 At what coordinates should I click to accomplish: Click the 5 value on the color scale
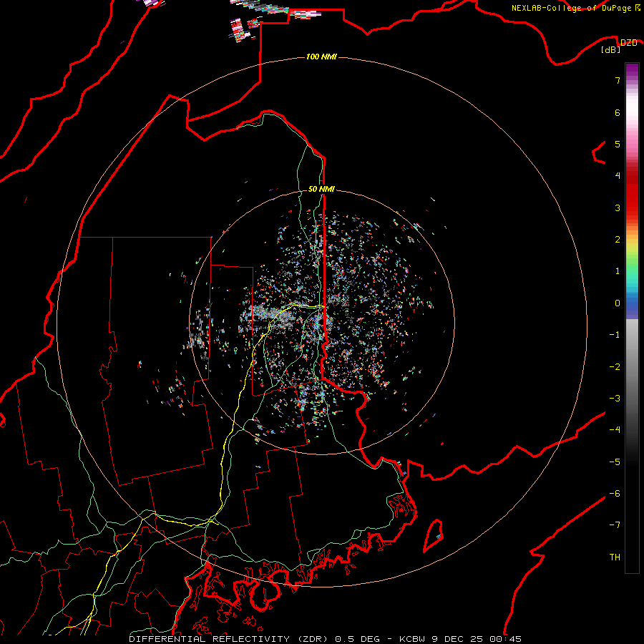(618, 144)
